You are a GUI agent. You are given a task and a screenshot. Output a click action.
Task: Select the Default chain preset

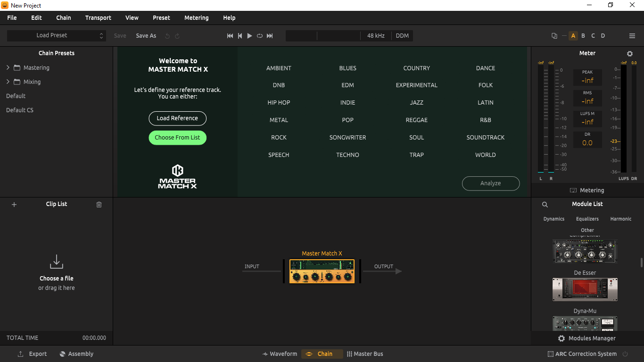[16, 96]
